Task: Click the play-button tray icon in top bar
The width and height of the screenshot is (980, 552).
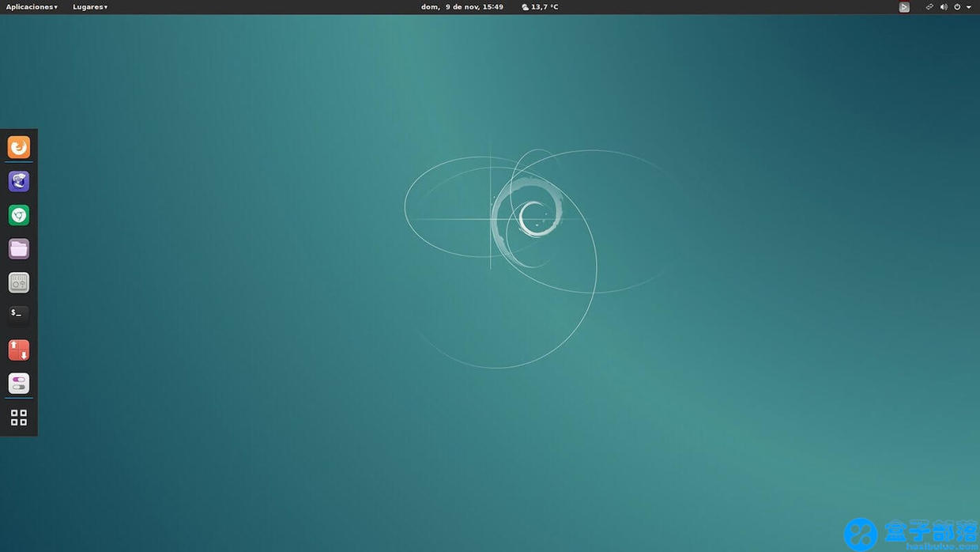Action: (904, 7)
